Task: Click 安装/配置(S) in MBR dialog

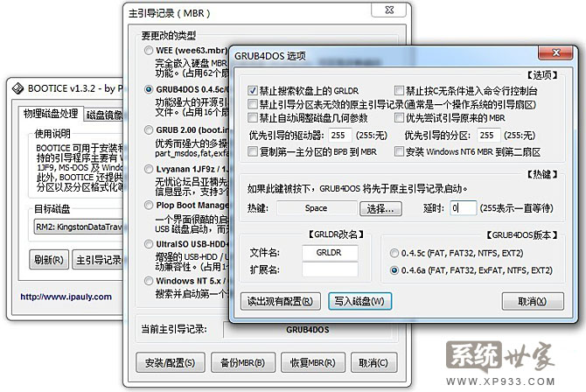Action: (x=171, y=362)
